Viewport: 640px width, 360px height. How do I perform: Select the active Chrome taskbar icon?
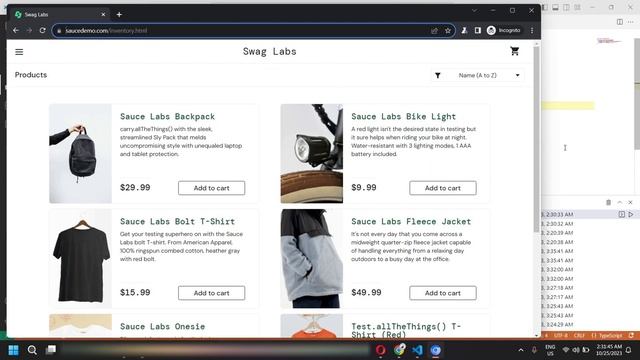436,350
